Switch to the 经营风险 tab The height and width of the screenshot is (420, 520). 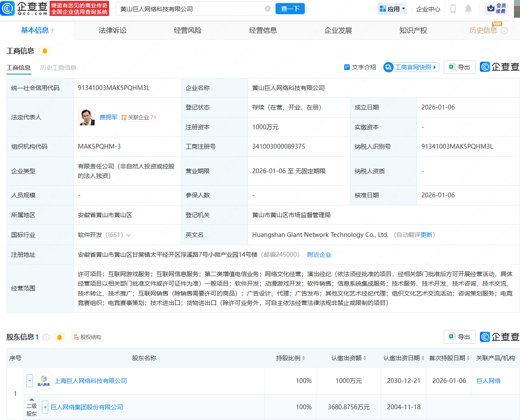click(x=188, y=30)
